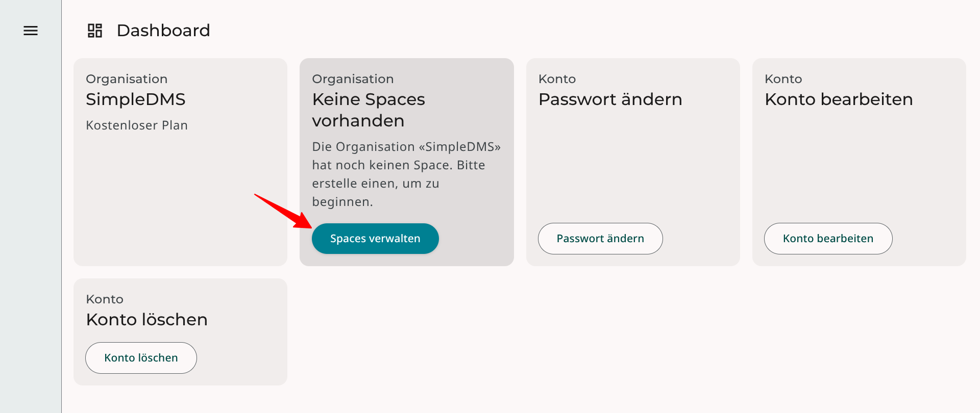This screenshot has height=413, width=980.
Task: Click the Dashboard page title
Action: [x=163, y=31]
